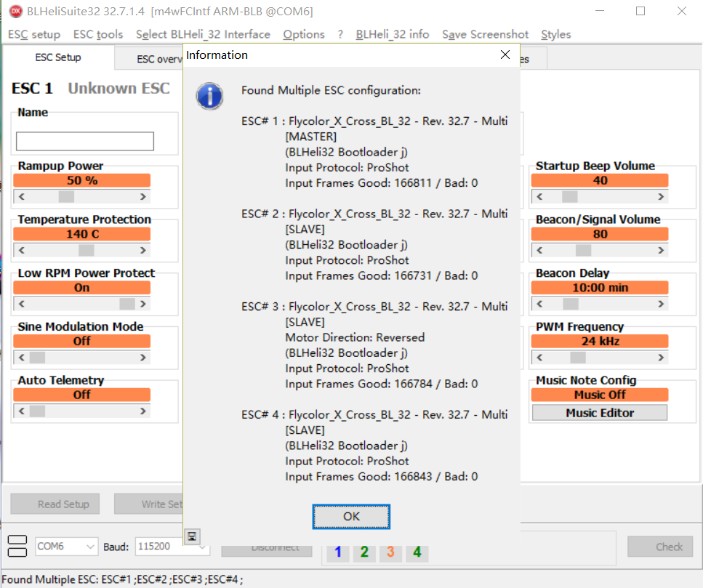The width and height of the screenshot is (703, 588).
Task: Open Select BLHeli_32 Interface menu
Action: 203,34
